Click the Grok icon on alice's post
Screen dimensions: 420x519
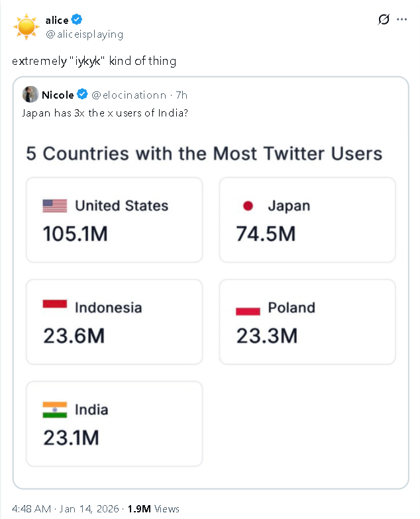click(384, 20)
